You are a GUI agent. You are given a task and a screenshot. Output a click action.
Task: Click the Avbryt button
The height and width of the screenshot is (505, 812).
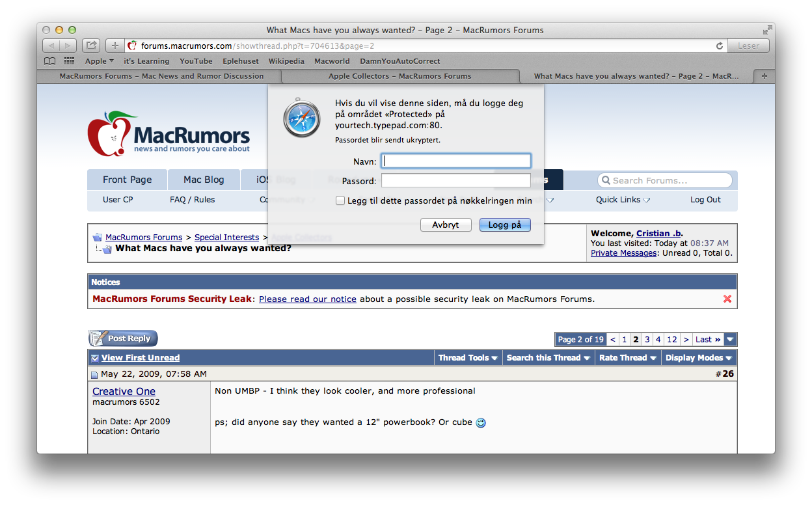(446, 225)
